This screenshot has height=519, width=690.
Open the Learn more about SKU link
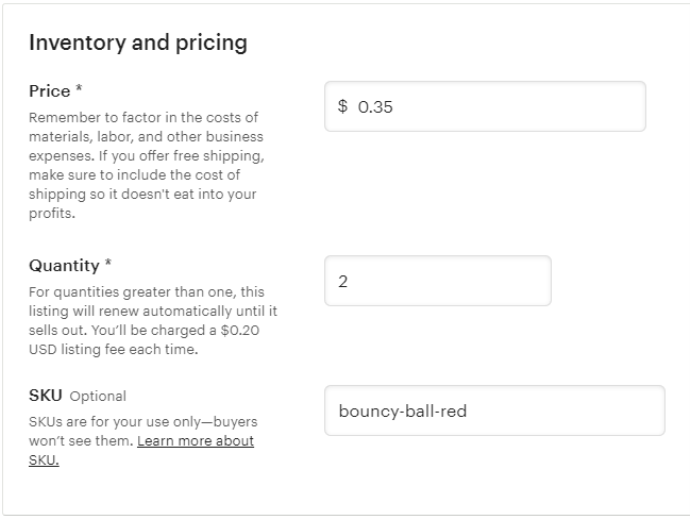[194, 441]
